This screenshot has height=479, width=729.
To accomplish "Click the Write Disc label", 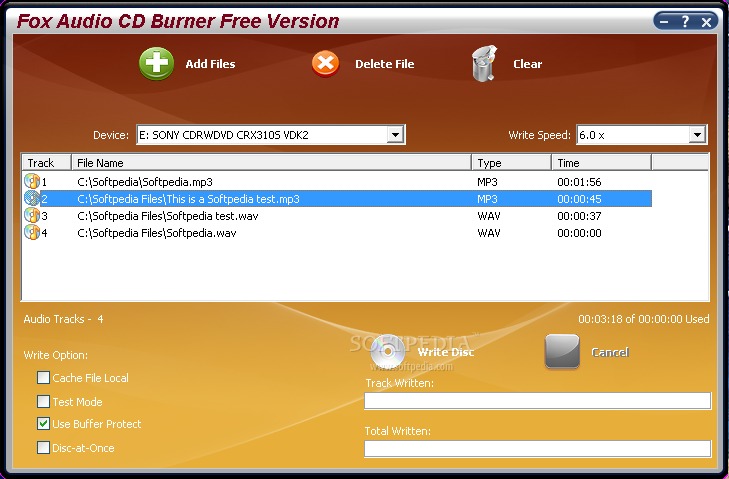I will point(446,352).
